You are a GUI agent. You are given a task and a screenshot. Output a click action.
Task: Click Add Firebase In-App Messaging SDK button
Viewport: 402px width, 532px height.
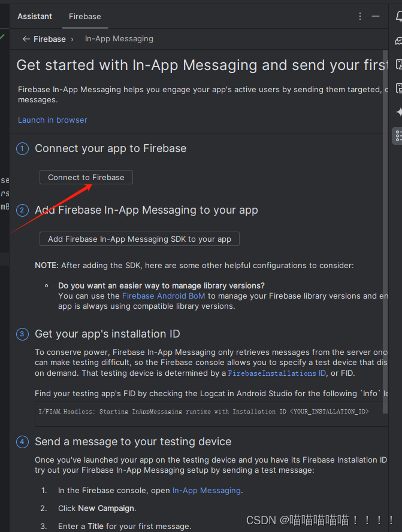[x=140, y=239]
